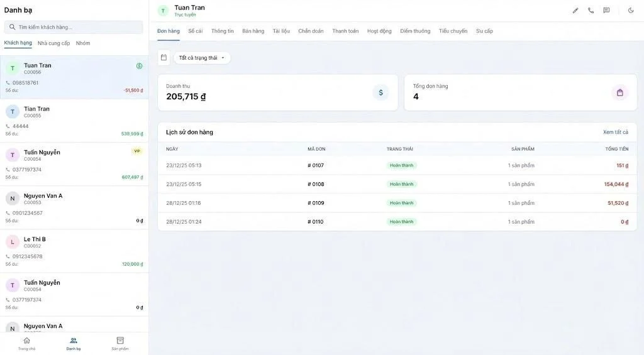Go to Trang chủ home icon
The image size is (644, 355).
click(x=26, y=342)
